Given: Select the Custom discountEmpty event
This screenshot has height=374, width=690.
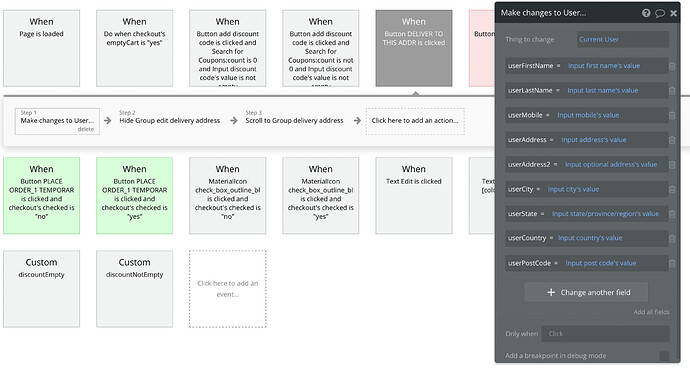Looking at the screenshot, I should click(x=41, y=289).
